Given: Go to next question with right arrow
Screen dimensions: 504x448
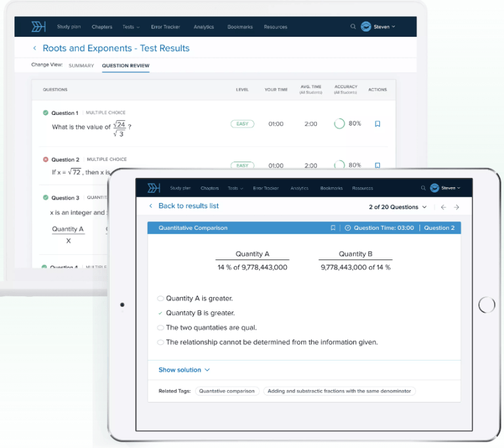Looking at the screenshot, I should click(457, 208).
